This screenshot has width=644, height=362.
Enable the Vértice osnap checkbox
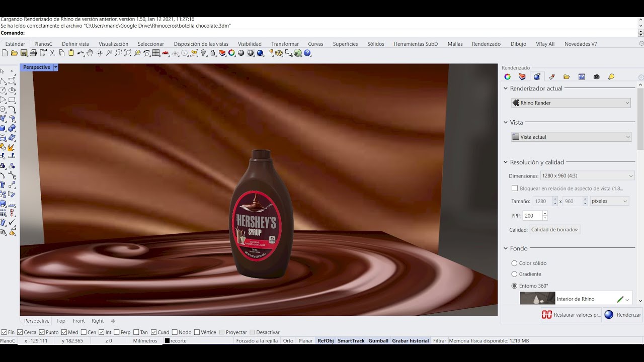pyautogui.click(x=197, y=332)
